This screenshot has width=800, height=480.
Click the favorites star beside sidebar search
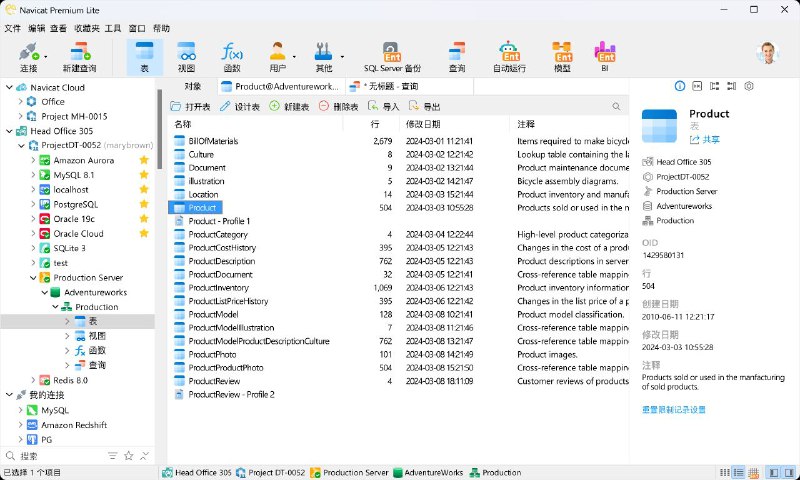129,456
